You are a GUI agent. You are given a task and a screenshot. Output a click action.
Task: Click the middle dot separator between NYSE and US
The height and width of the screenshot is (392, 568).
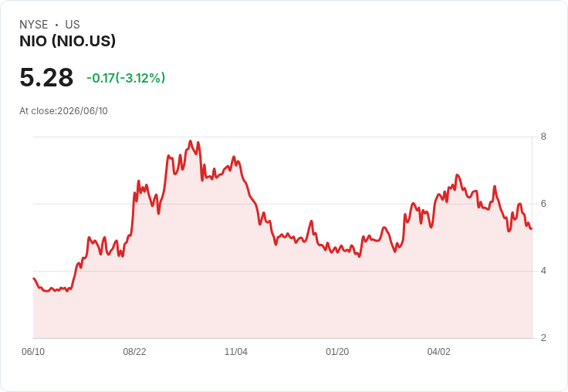point(56,25)
